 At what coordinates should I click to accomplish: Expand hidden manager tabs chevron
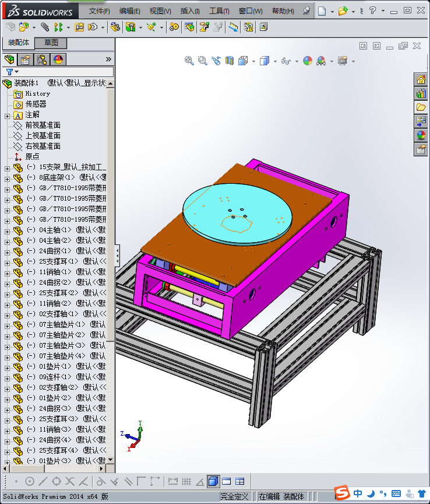click(108, 59)
